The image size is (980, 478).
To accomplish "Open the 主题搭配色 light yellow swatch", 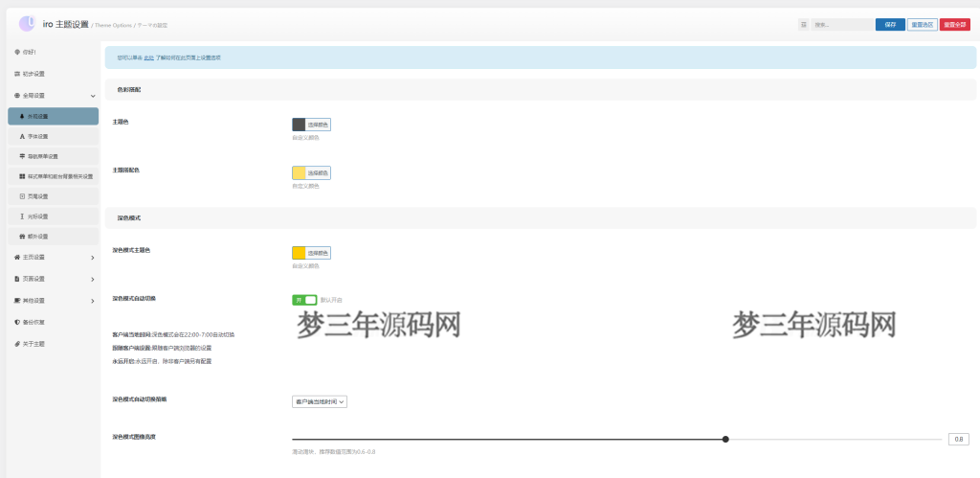I will click(299, 172).
